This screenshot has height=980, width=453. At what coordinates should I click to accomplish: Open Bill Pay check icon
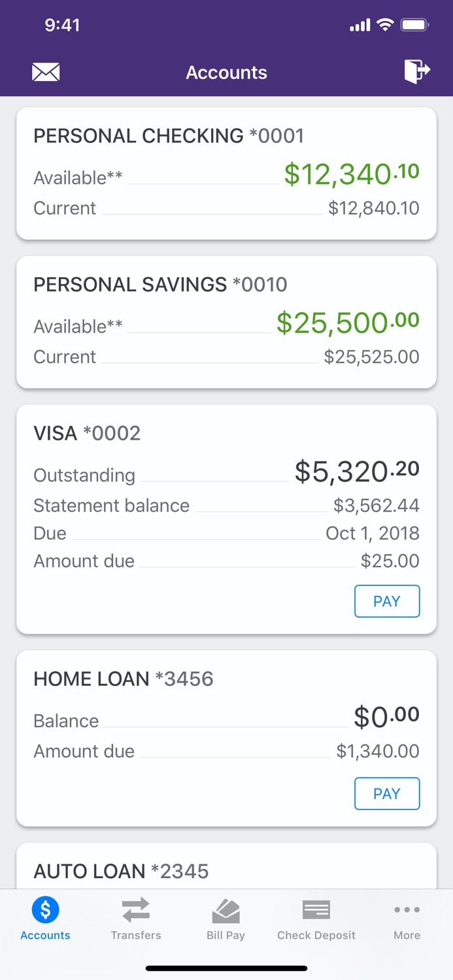[226, 909]
